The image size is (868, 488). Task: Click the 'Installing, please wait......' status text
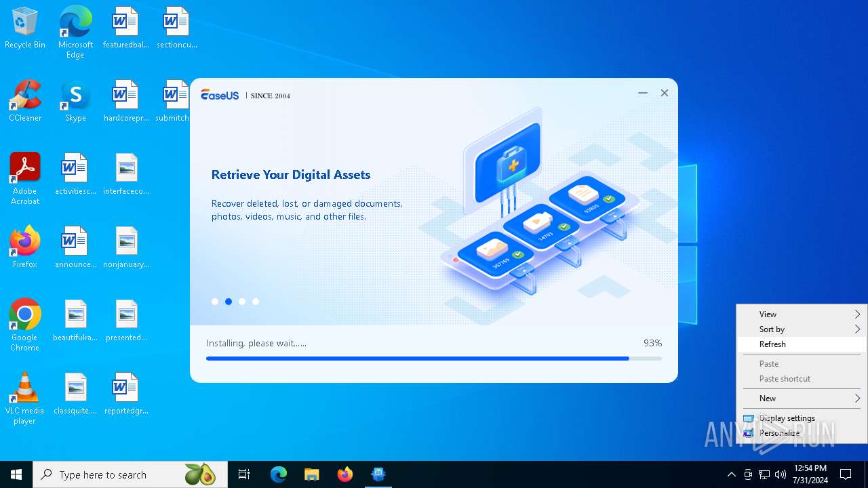(x=256, y=344)
